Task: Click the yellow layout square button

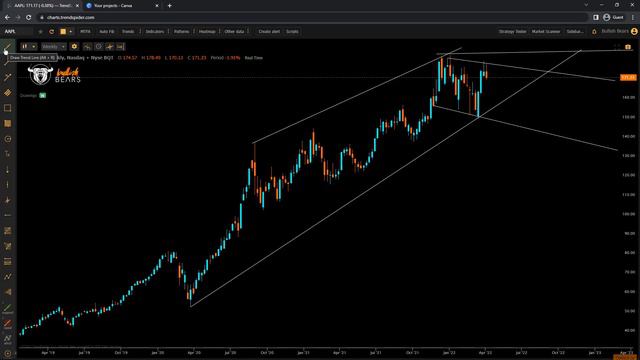Action: 63,31
